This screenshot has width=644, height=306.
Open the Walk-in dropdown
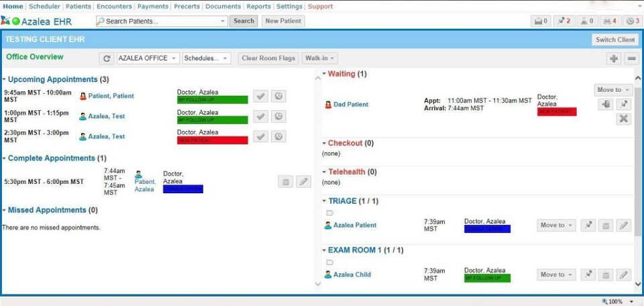point(320,58)
